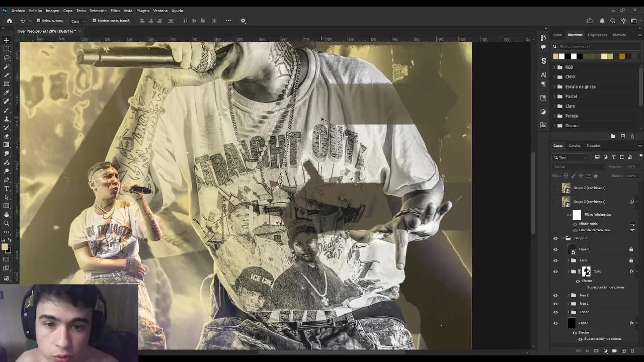Screen dimensions: 644x362
Task: Select the Clone Stamp tool
Action: point(7,119)
